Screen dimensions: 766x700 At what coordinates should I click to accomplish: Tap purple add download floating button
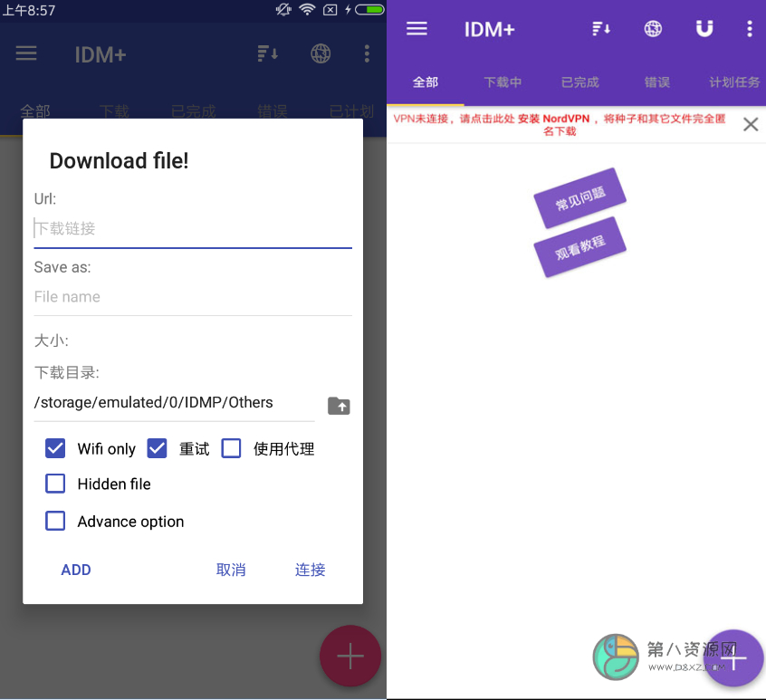(x=732, y=657)
